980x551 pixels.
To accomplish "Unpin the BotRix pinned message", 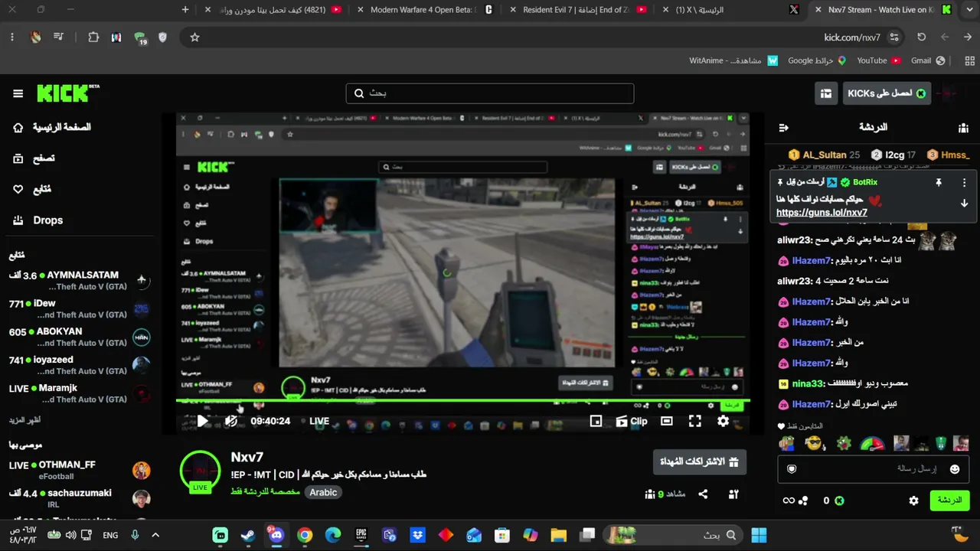I will coord(938,183).
